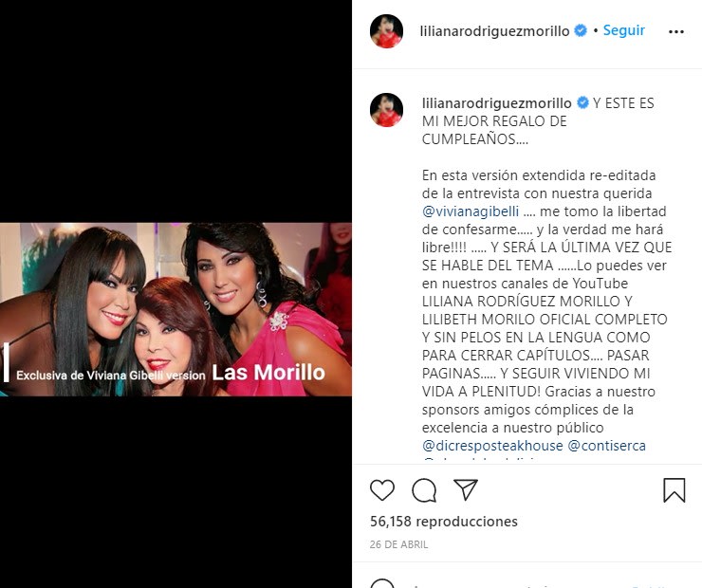The image size is (702, 588).
Task: Open header profile picture avatar
Action: [386, 31]
